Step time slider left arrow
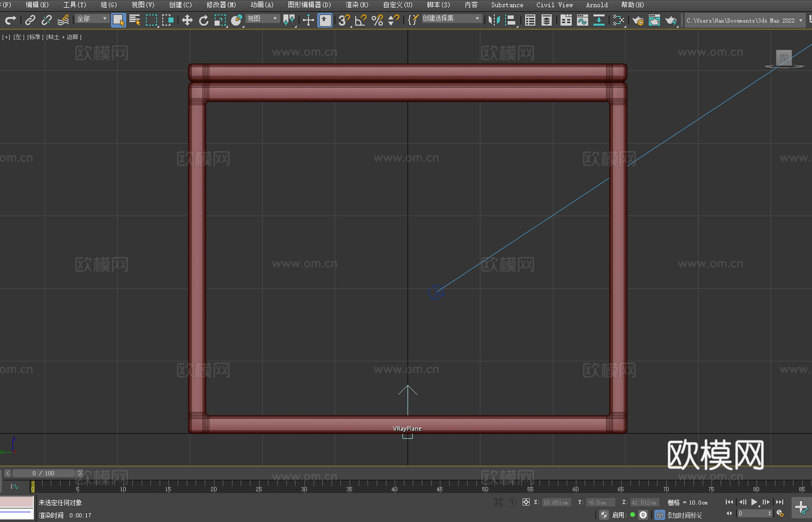This screenshot has height=522, width=812. click(7, 473)
